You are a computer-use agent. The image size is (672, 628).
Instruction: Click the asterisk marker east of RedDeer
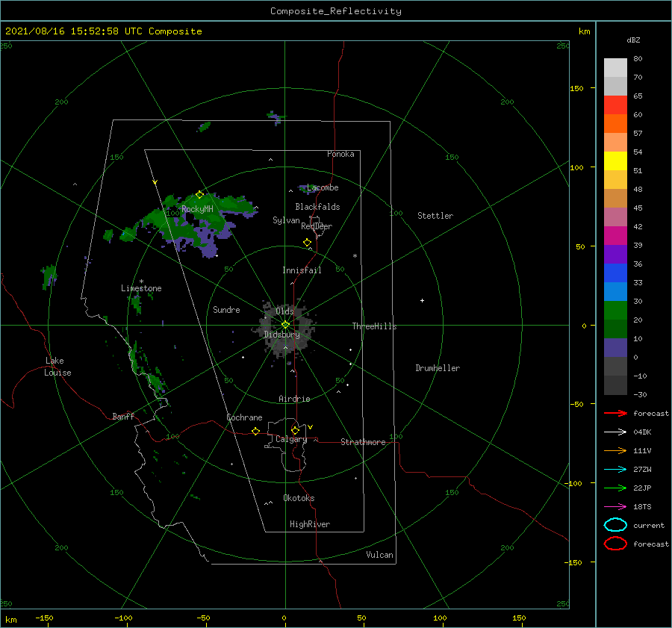(355, 256)
